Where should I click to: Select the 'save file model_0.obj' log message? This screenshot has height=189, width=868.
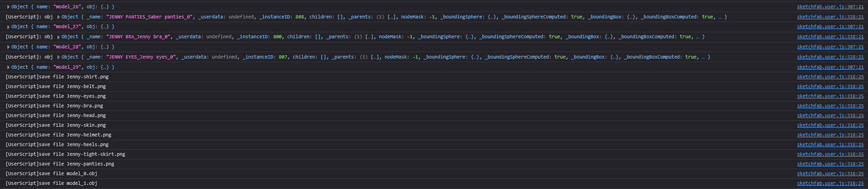click(x=52, y=174)
